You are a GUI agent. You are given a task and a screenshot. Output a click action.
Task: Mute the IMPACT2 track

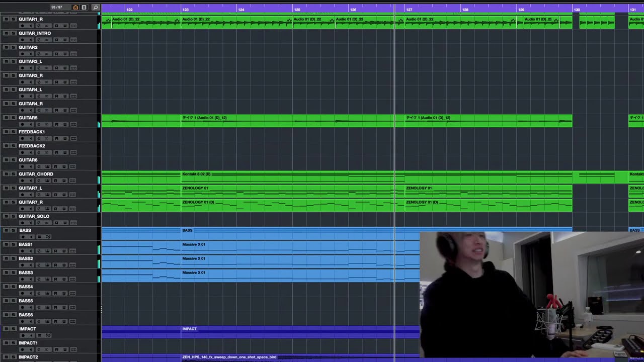coord(6,357)
